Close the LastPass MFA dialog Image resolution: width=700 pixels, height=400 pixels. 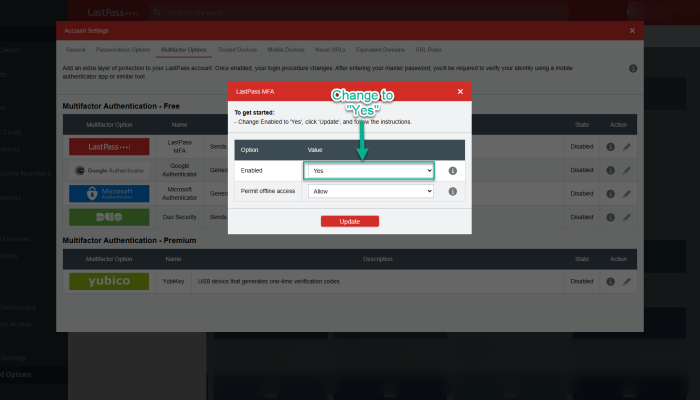pos(460,92)
